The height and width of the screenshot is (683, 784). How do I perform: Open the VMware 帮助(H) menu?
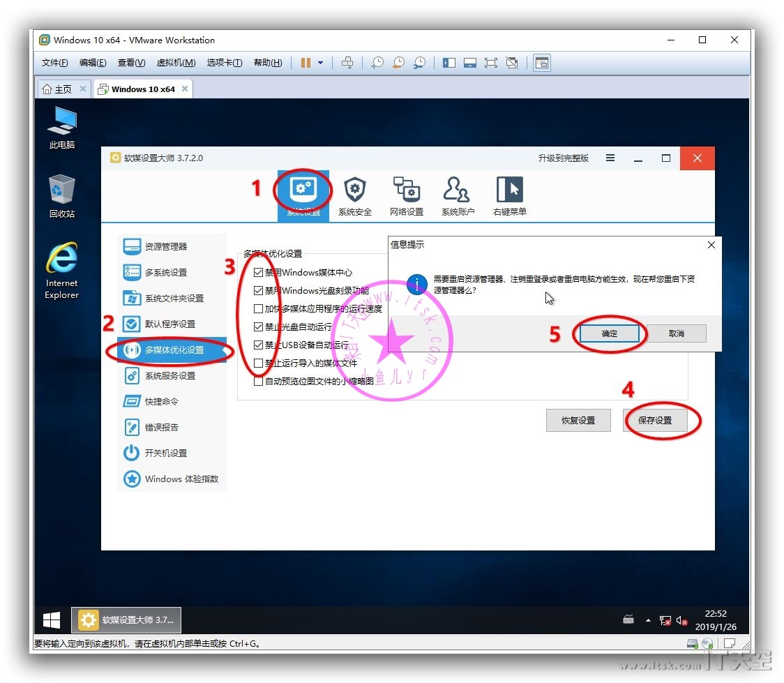click(x=268, y=63)
